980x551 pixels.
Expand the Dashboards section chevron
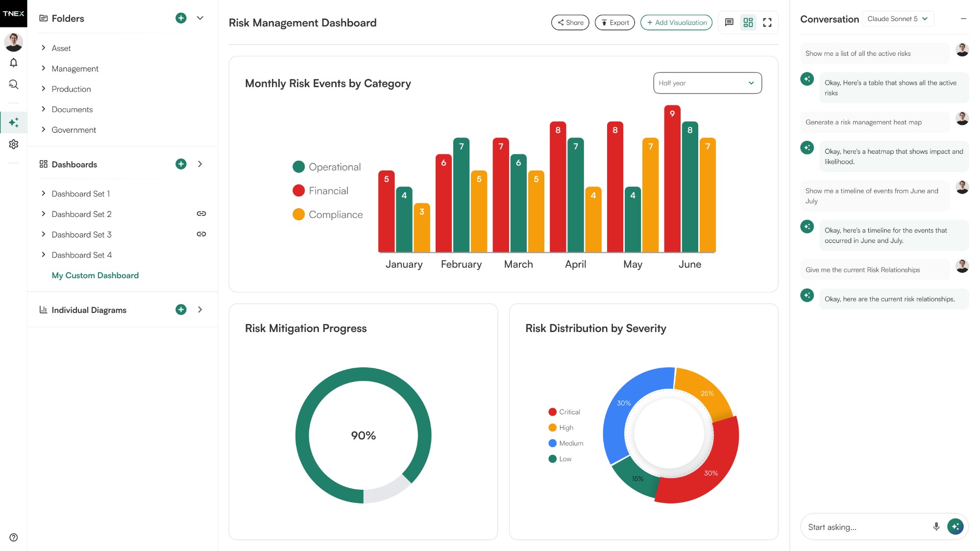(x=200, y=164)
